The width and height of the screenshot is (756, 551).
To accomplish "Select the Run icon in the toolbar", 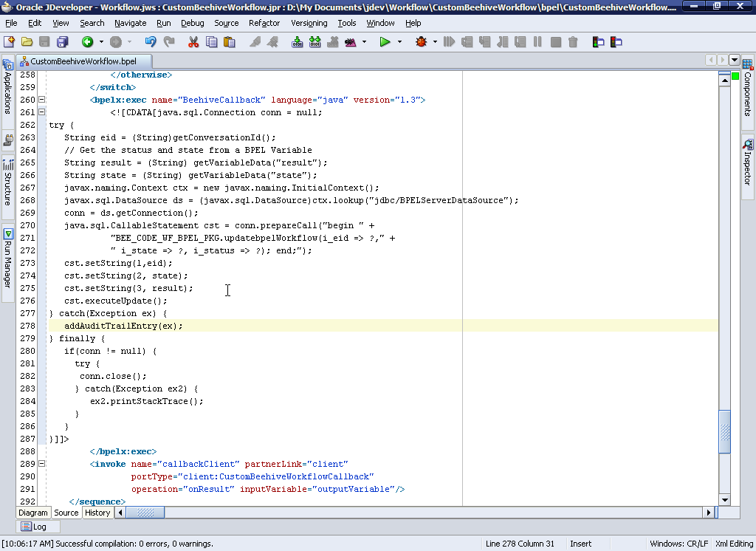I will point(386,41).
